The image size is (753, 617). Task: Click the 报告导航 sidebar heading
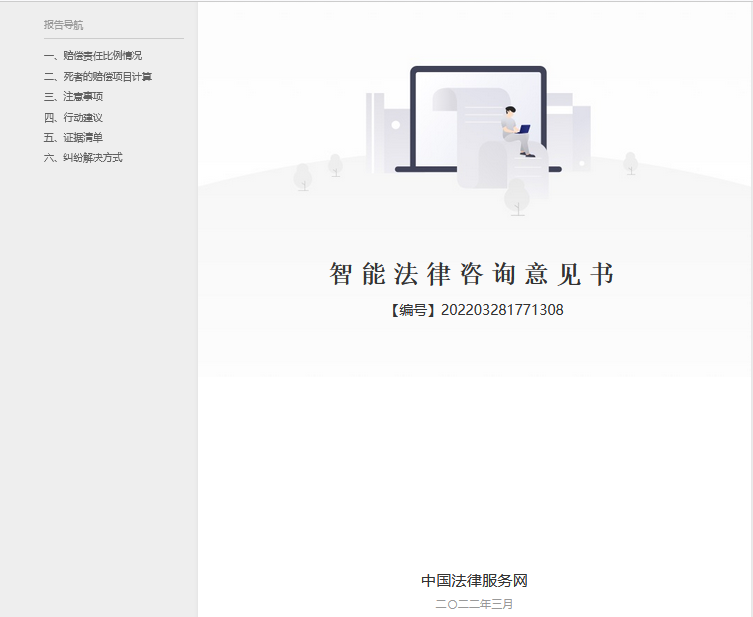click(63, 25)
